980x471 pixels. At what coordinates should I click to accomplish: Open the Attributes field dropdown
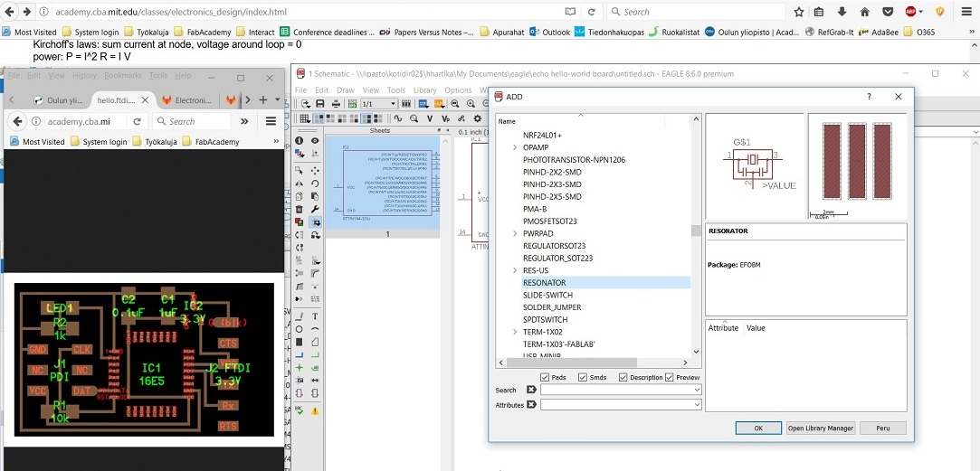click(697, 405)
